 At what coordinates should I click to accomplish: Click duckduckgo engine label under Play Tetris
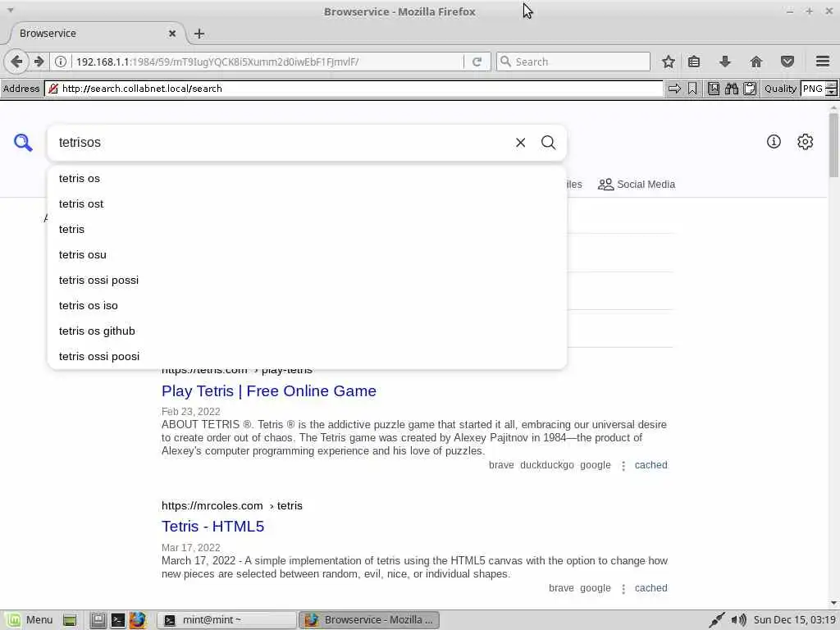[546, 465]
